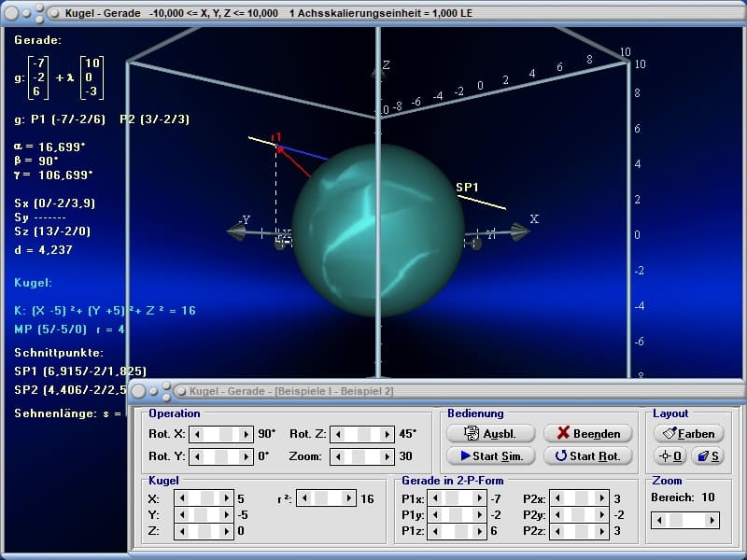
Task: Click the 'd = 4,237' distance value
Action: click(x=43, y=249)
